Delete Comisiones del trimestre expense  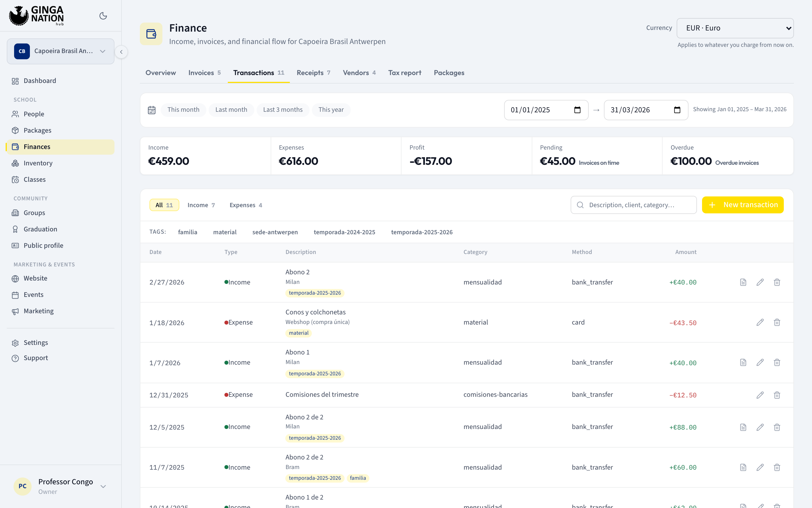pyautogui.click(x=777, y=395)
